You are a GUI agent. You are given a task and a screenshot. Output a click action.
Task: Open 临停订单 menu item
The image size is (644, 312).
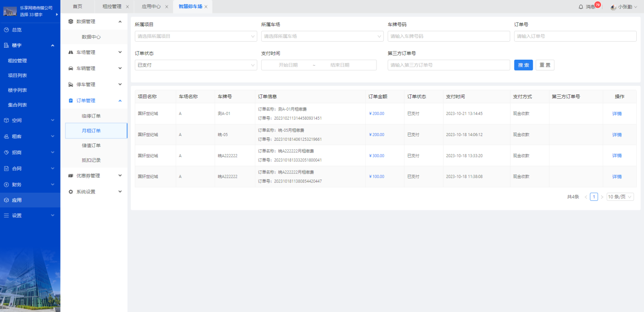(x=91, y=116)
